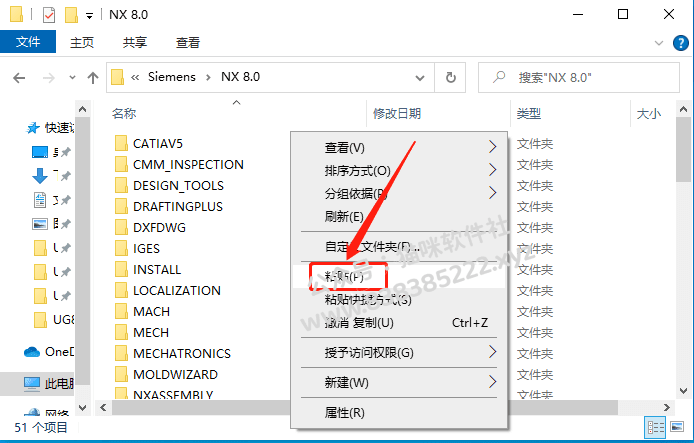Open the customize quick access toolbar dropdown
This screenshot has width=694, height=443.
click(89, 16)
